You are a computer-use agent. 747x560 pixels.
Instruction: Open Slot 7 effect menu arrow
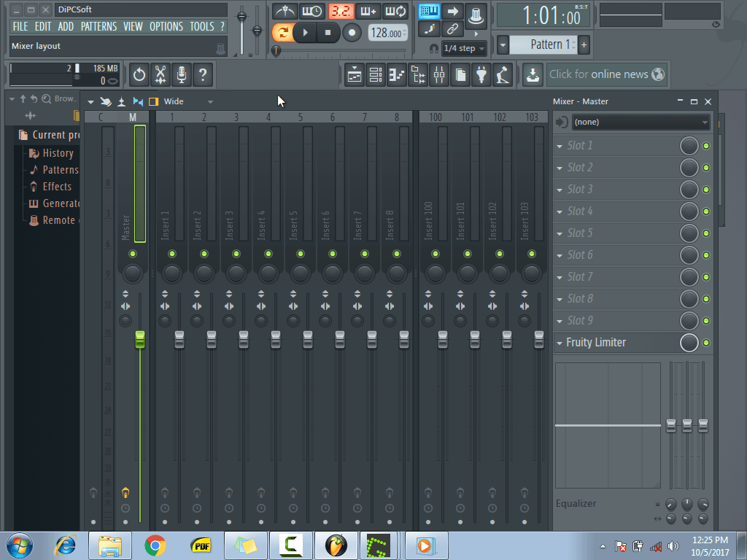(x=560, y=278)
